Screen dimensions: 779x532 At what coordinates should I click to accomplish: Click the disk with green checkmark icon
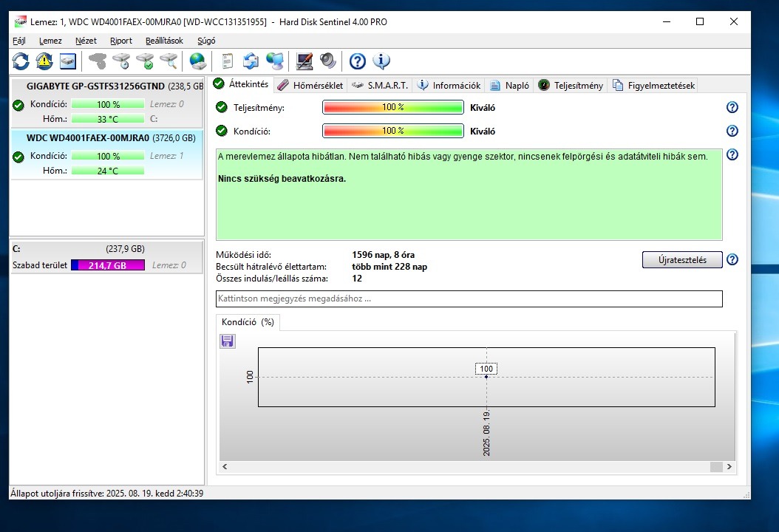click(145, 61)
